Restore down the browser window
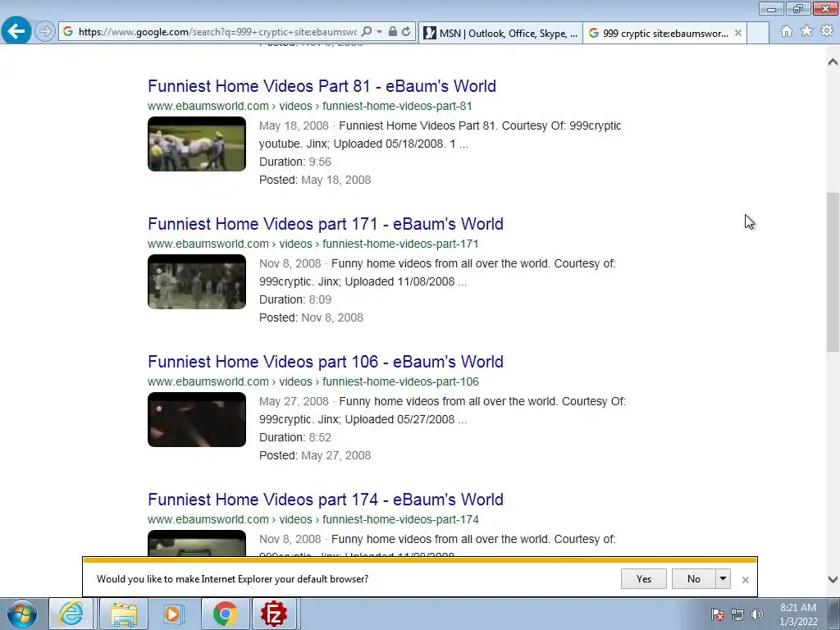 [x=798, y=8]
